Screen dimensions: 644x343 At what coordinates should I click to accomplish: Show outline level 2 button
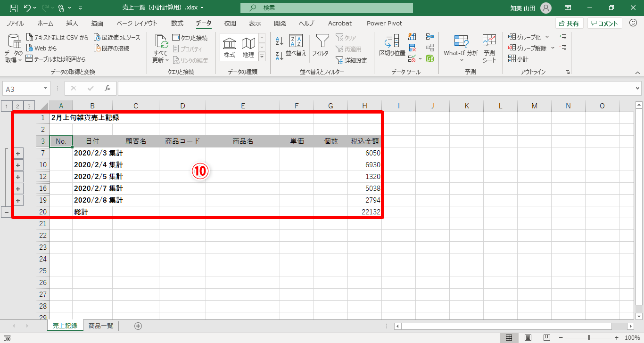[x=18, y=106]
